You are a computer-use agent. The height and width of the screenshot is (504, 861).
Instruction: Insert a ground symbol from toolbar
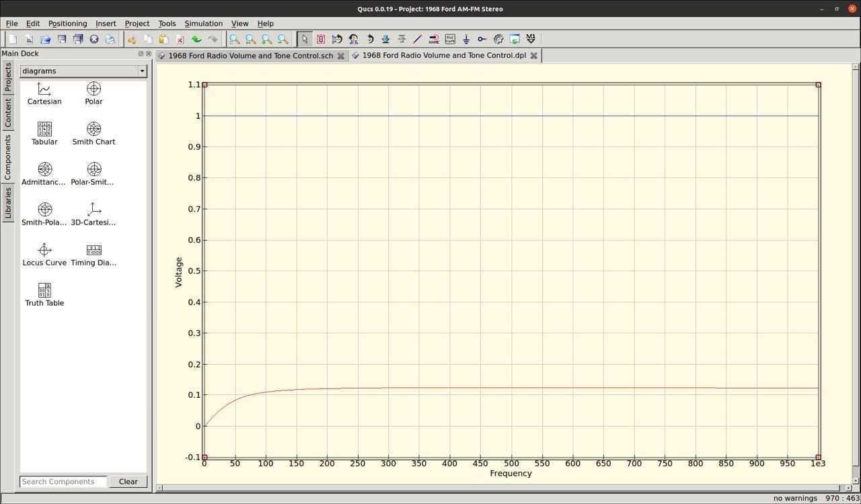pos(466,40)
